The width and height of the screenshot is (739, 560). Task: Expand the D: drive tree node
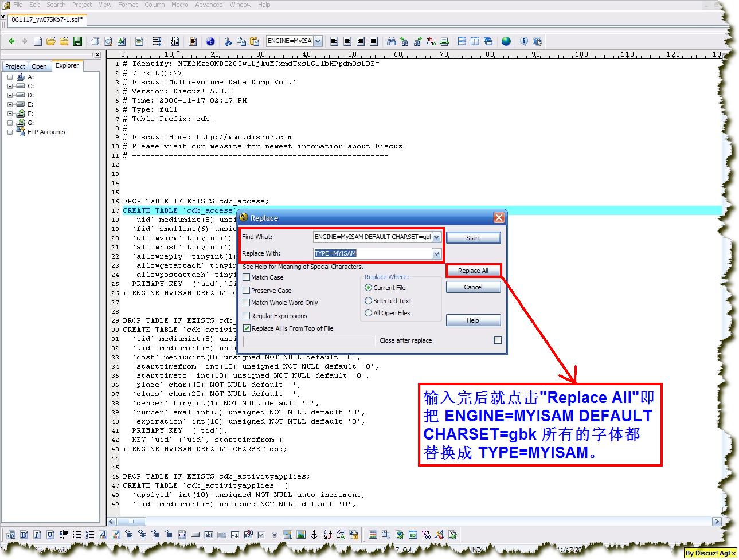10,95
